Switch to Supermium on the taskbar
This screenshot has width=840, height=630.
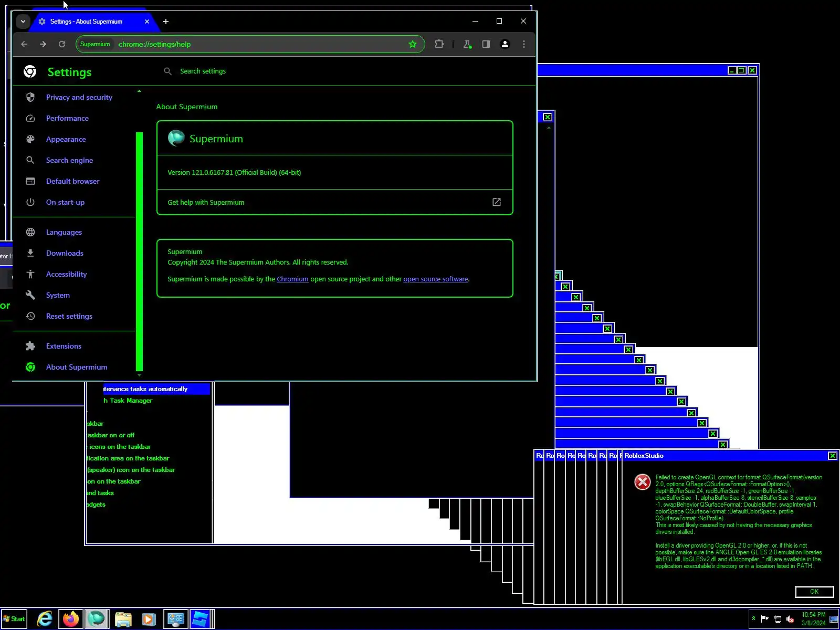point(97,619)
